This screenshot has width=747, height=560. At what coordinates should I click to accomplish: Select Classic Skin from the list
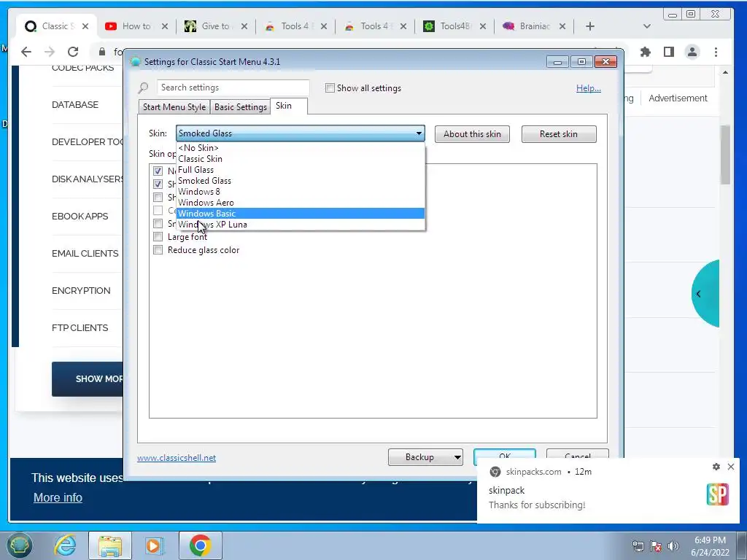[300, 158]
